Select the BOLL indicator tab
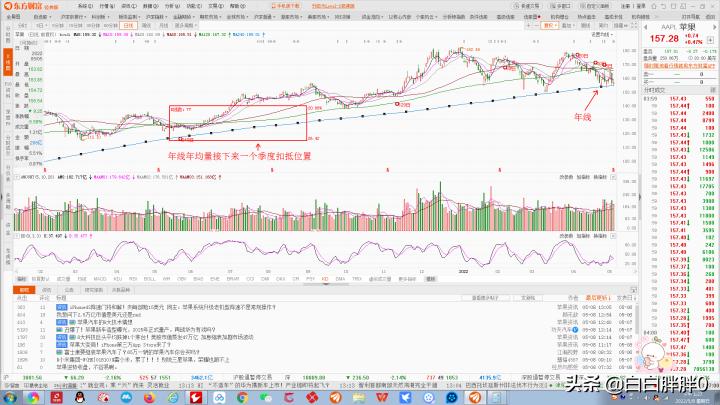 pyautogui.click(x=150, y=279)
